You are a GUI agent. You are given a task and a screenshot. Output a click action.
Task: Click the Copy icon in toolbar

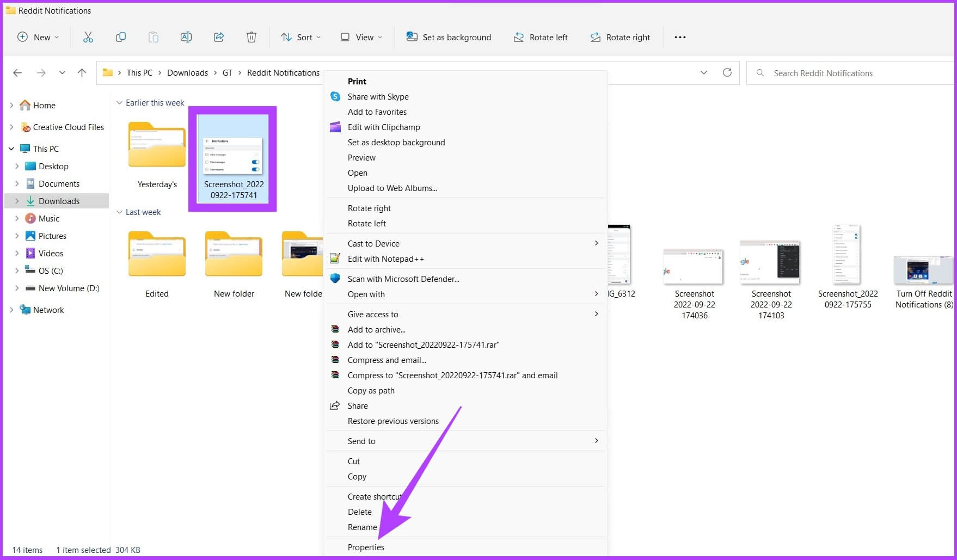point(121,37)
